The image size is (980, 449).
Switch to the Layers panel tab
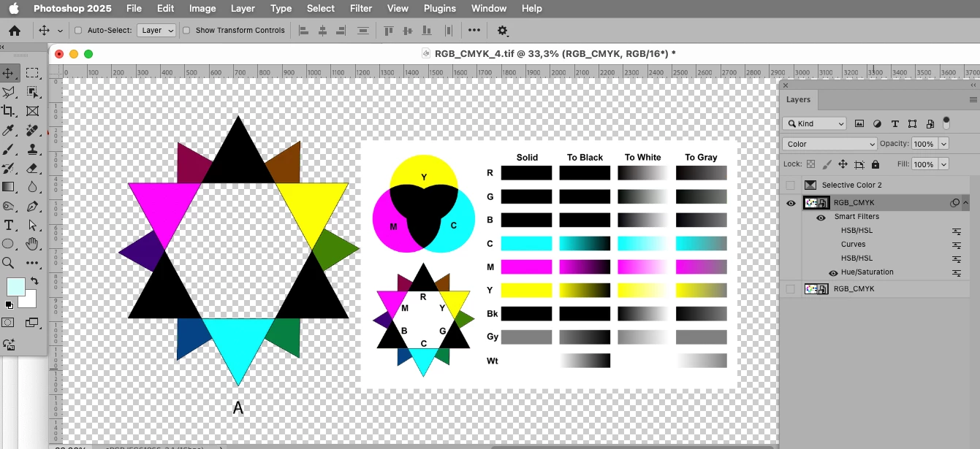798,100
